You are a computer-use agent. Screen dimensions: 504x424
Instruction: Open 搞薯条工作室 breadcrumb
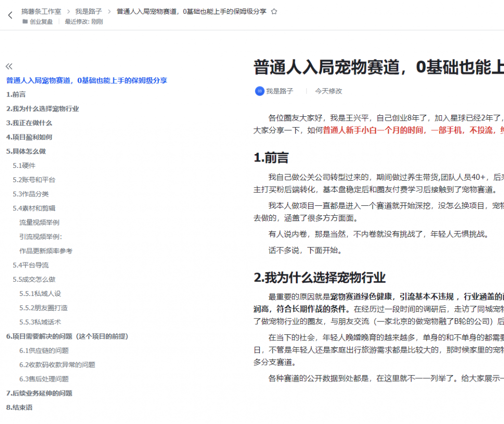click(x=41, y=11)
